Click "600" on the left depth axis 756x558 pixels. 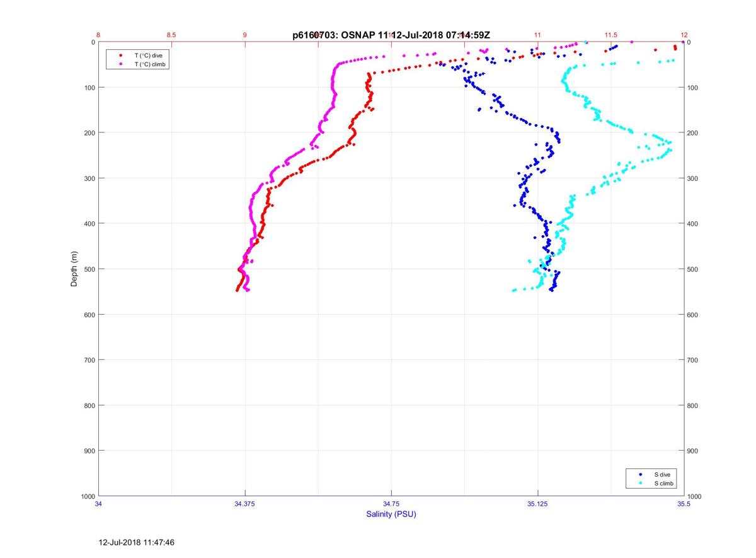click(89, 315)
